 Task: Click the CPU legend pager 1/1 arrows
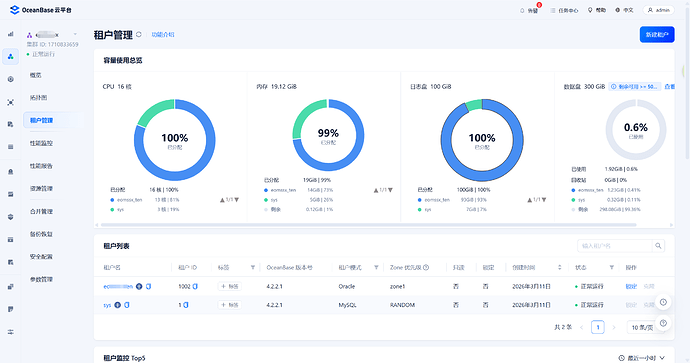tap(229, 200)
